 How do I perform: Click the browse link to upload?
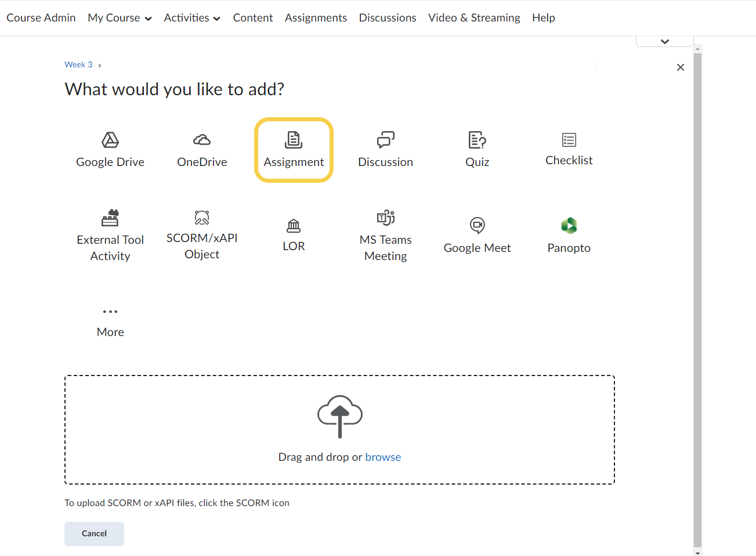(383, 457)
